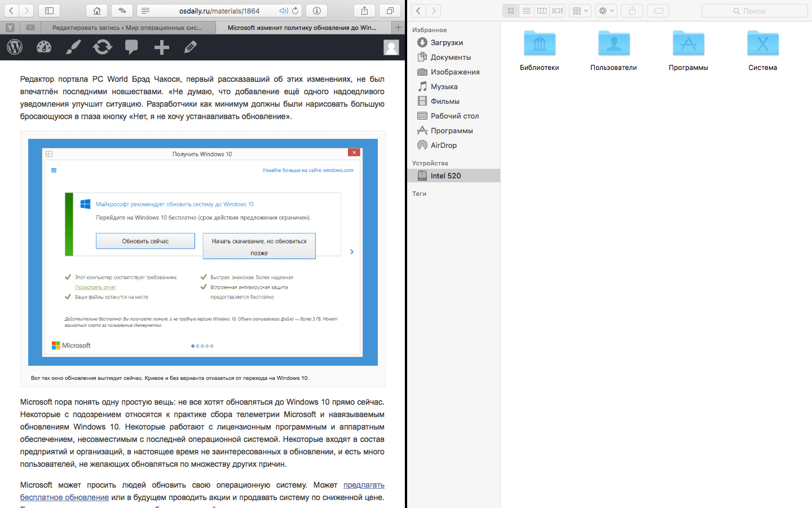This screenshot has width=812, height=508.
Task: Mute tab audio via speaker icon
Action: 284,11
